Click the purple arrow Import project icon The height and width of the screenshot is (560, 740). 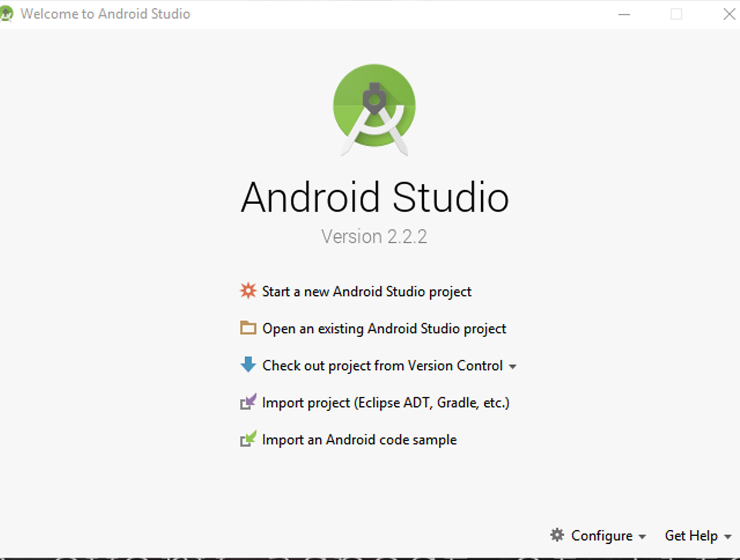248,402
